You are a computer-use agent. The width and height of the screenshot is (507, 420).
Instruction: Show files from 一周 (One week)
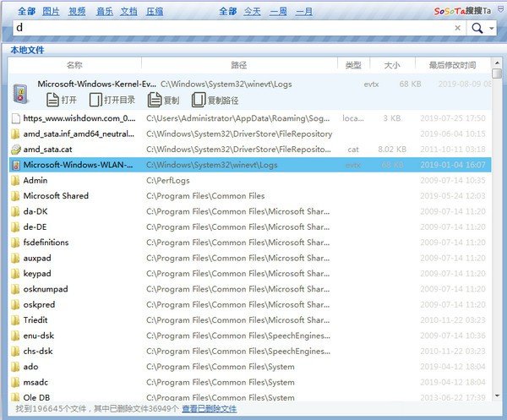[278, 11]
